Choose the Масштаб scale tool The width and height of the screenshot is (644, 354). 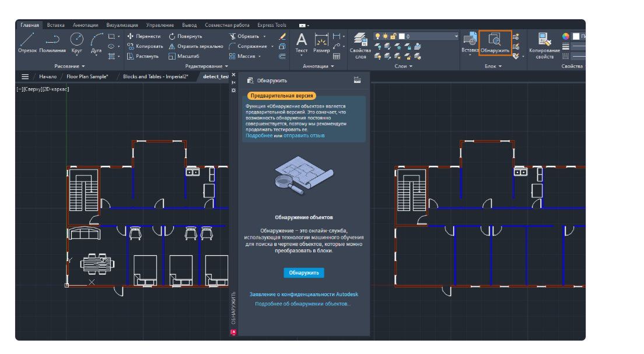click(184, 56)
